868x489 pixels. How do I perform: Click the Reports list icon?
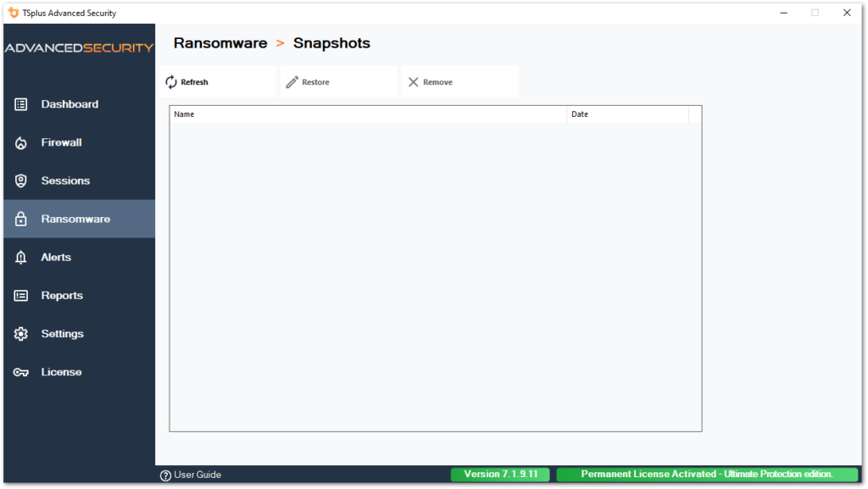pyautogui.click(x=21, y=295)
